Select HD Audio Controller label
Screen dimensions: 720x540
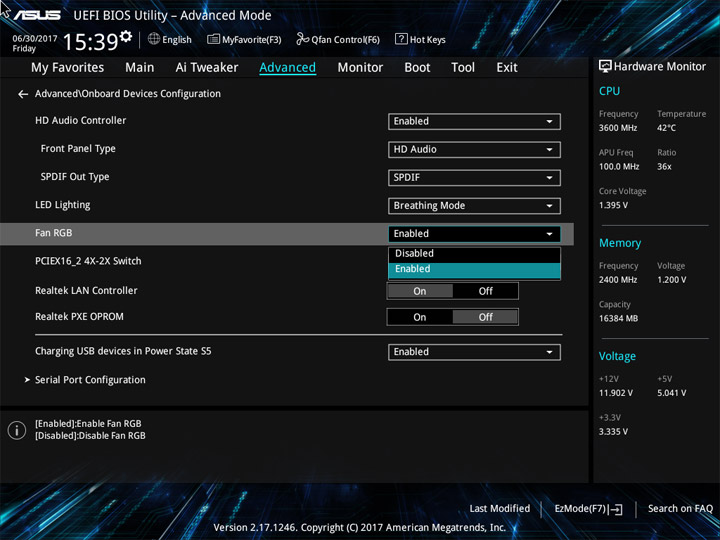[80, 121]
